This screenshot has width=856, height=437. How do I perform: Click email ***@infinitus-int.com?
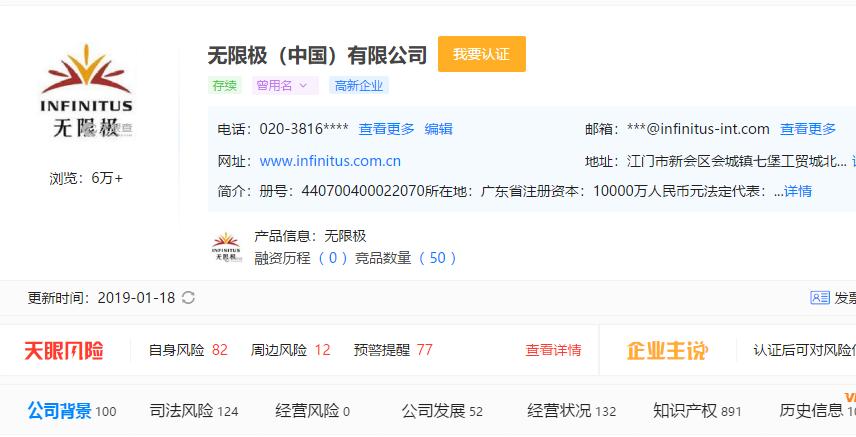tap(698, 129)
